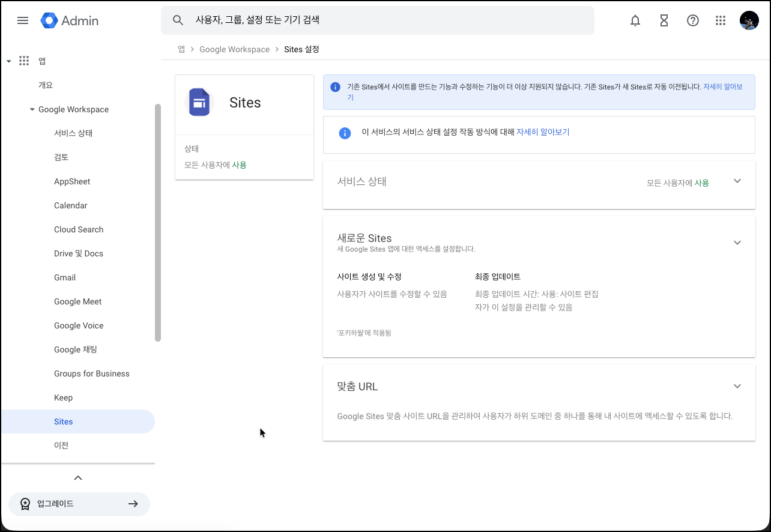Open Cloud Search in the sidebar
Screen dimensions: 771x532
(79, 229)
